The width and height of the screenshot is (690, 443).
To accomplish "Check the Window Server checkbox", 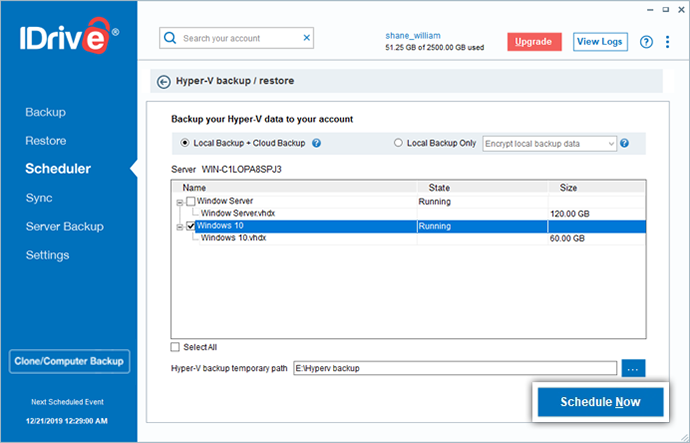I will coord(191,201).
